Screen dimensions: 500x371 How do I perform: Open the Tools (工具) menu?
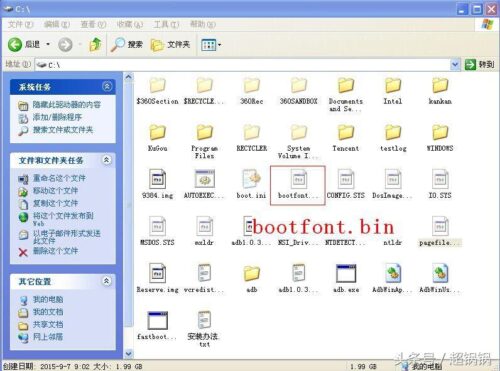166,24
